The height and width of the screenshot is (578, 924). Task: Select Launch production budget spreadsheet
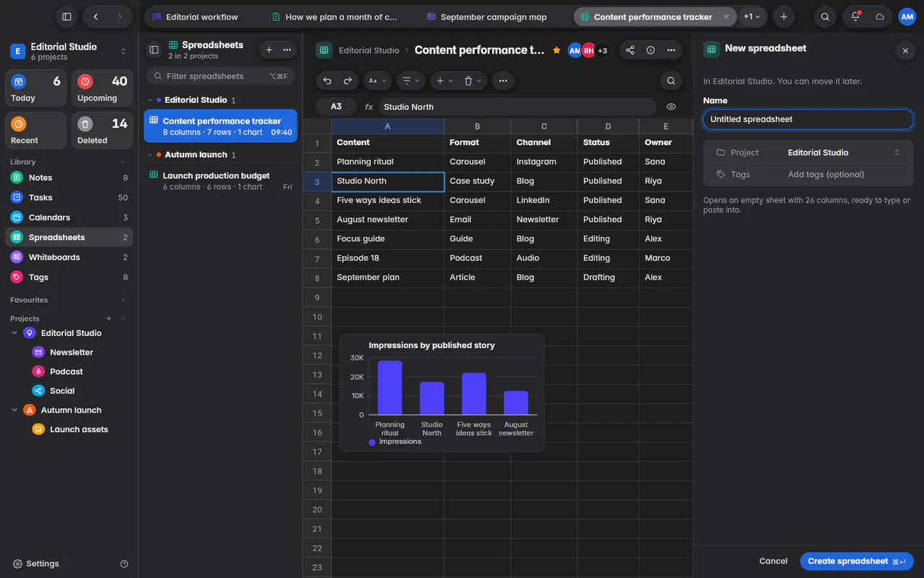[220, 181]
